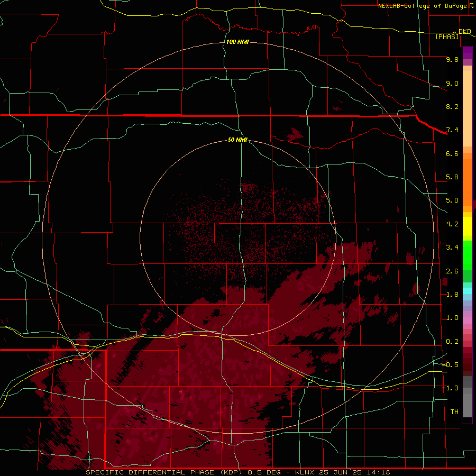
Task: Click the 50 NMI range ring label
Action: pos(237,140)
